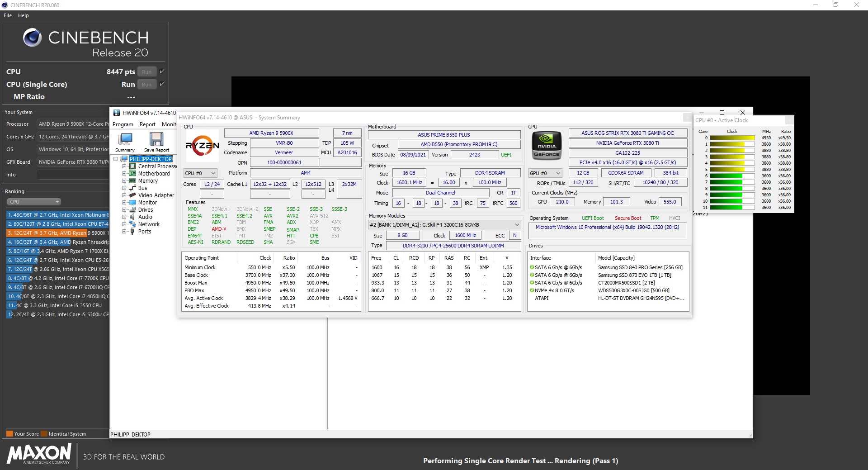Expand the Video Adapter tree node
Viewport: 868px width, 470px height.
[124, 195]
